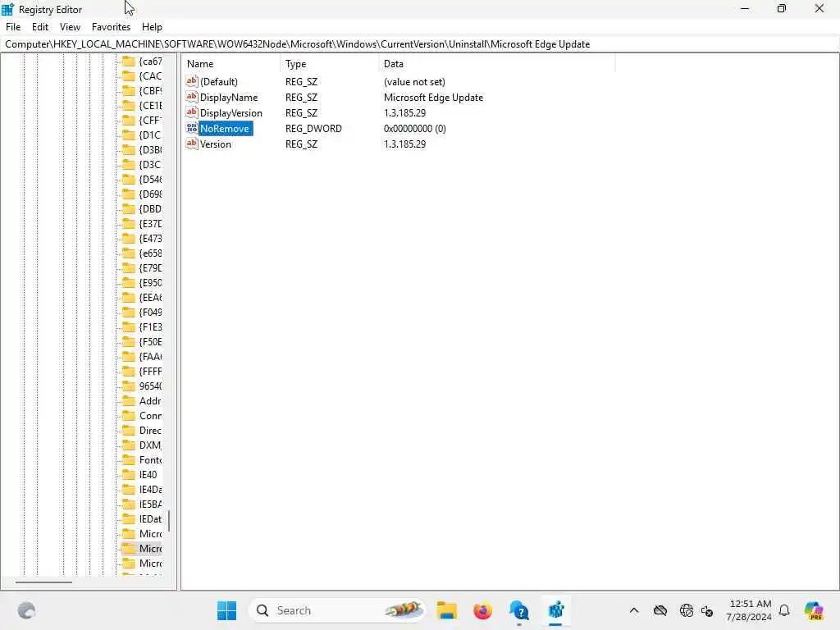The height and width of the screenshot is (630, 840).
Task: Click the NoRemove DWORD icon
Action: 192,128
